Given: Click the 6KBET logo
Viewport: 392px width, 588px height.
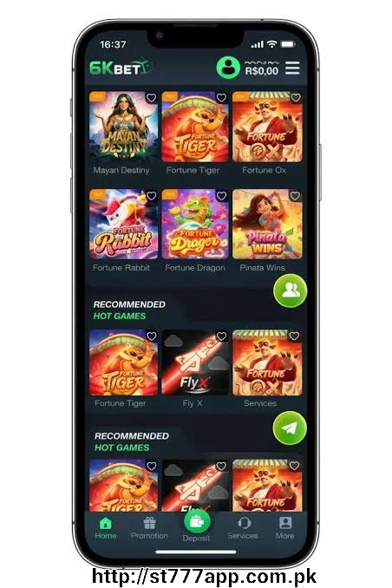Looking at the screenshot, I should coord(121,68).
